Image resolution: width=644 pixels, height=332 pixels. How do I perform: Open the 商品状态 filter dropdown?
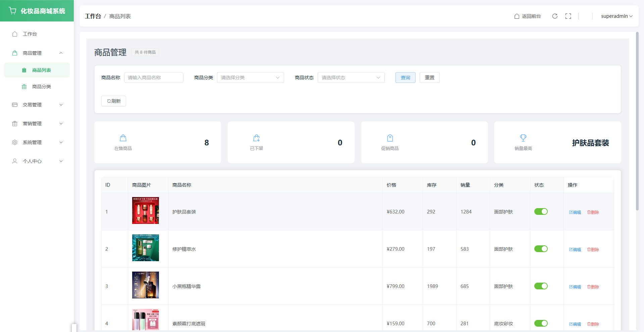coord(351,78)
